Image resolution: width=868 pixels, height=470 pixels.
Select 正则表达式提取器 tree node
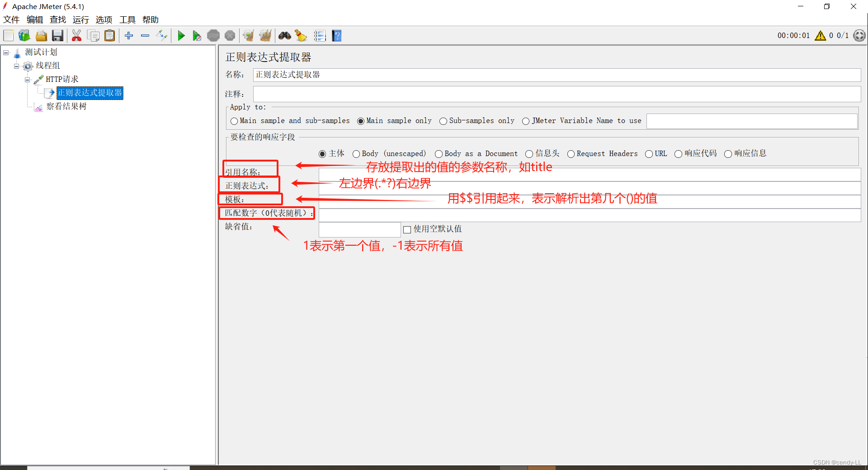click(90, 93)
